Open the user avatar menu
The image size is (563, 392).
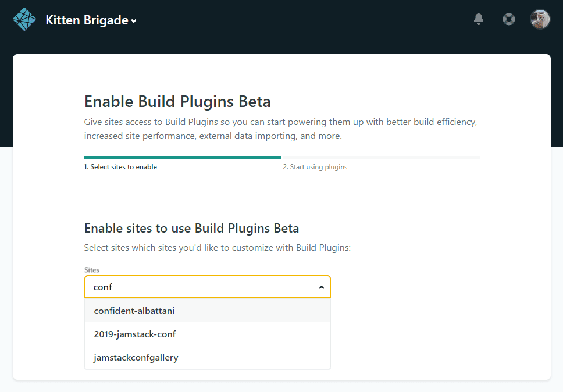(x=540, y=19)
